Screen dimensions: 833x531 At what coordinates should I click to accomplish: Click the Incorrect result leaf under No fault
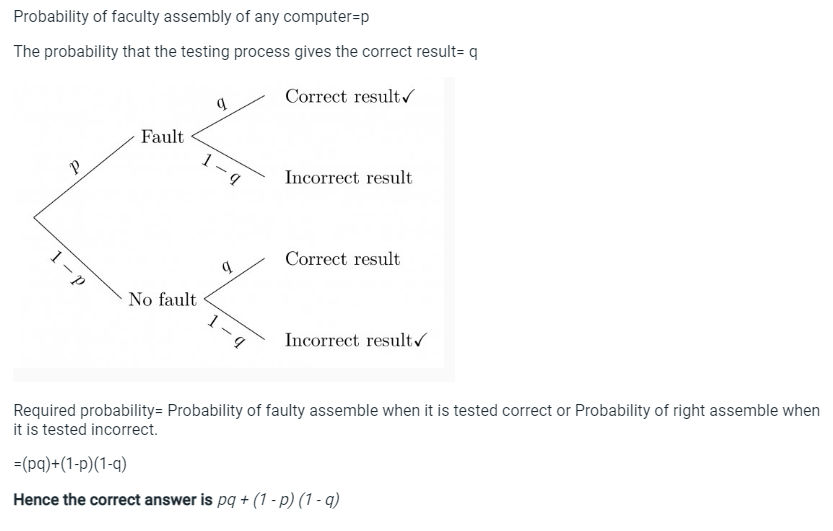click(x=348, y=341)
